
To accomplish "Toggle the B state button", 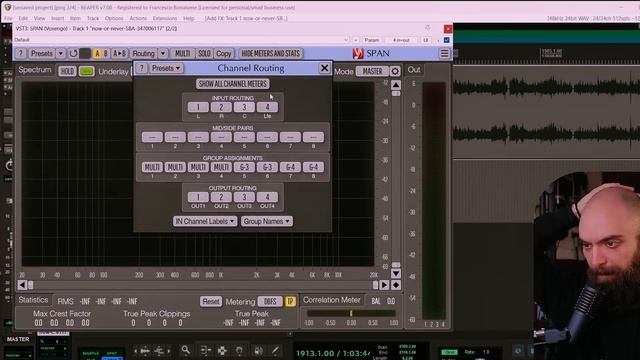I will click(x=105, y=53).
